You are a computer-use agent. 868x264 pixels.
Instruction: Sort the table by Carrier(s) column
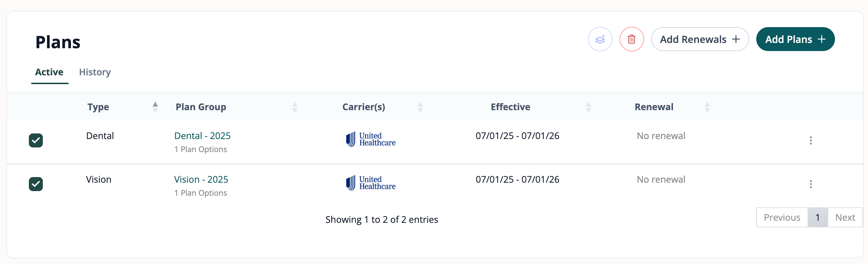(420, 107)
